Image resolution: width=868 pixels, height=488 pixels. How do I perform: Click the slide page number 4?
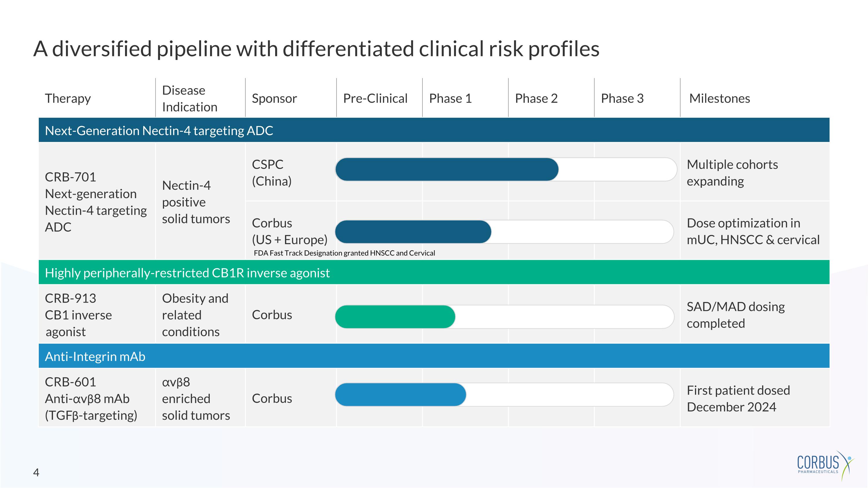click(36, 472)
